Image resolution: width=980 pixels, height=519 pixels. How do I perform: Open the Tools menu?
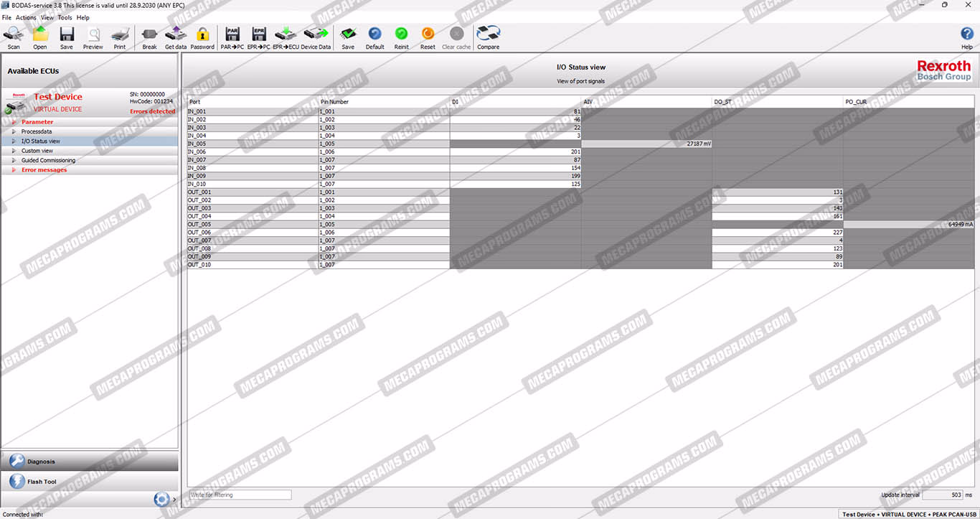pos(65,17)
